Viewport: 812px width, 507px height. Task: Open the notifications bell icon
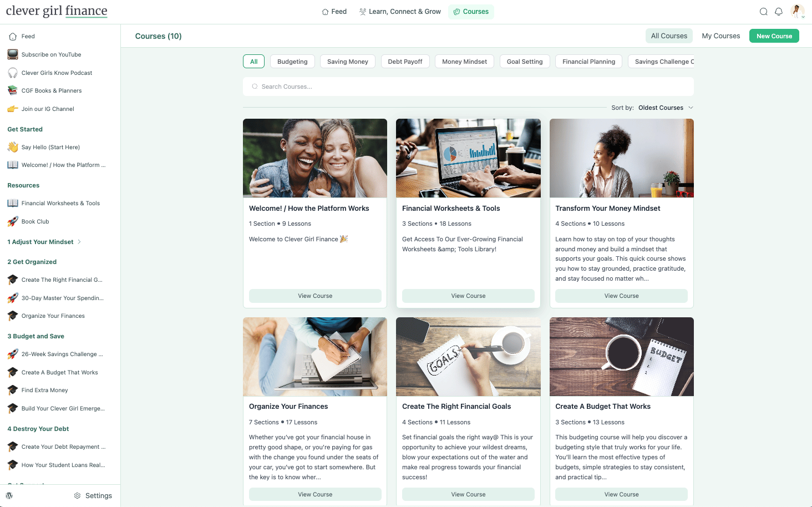click(x=779, y=12)
